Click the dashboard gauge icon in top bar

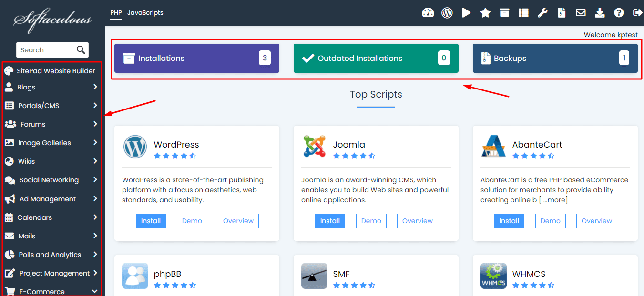[x=428, y=13]
